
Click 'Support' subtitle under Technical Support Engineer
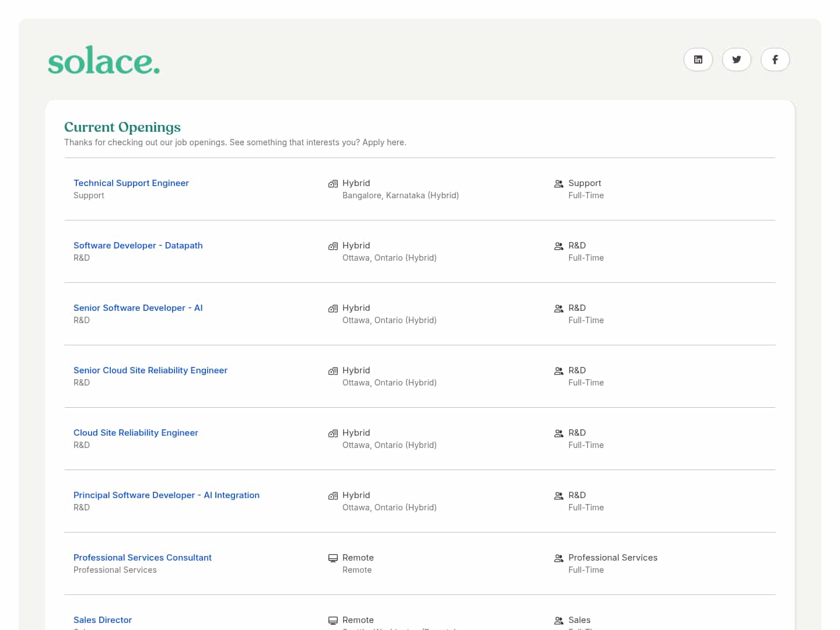(89, 195)
